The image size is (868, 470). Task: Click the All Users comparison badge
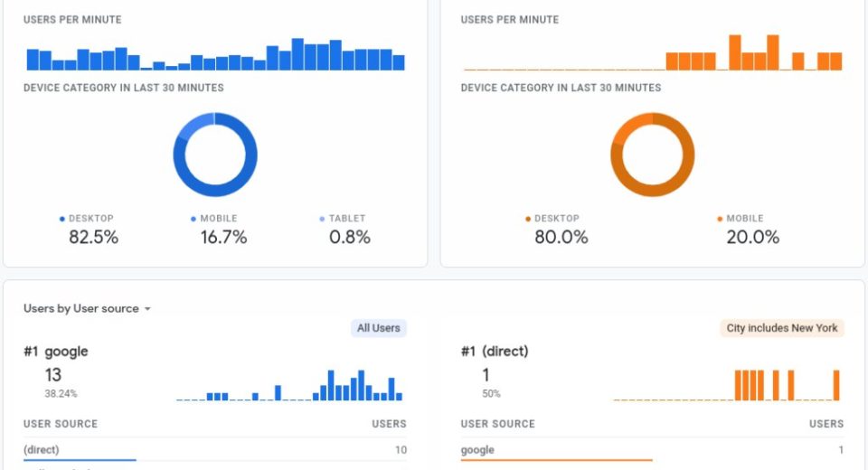pos(378,328)
